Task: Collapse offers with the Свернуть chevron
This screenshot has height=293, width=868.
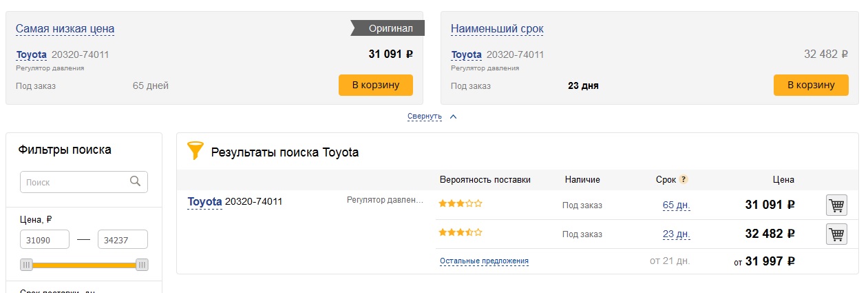Action: [453, 117]
